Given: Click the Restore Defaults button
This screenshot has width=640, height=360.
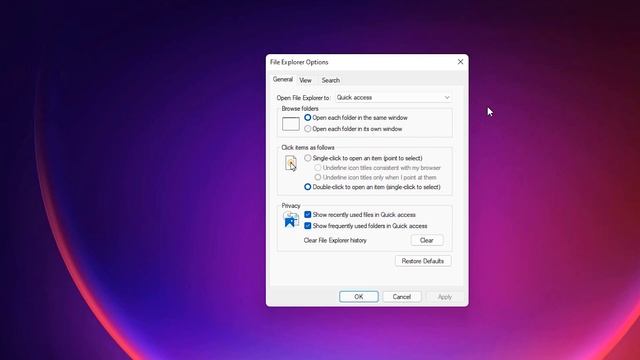Looking at the screenshot, I should pyautogui.click(x=423, y=261).
